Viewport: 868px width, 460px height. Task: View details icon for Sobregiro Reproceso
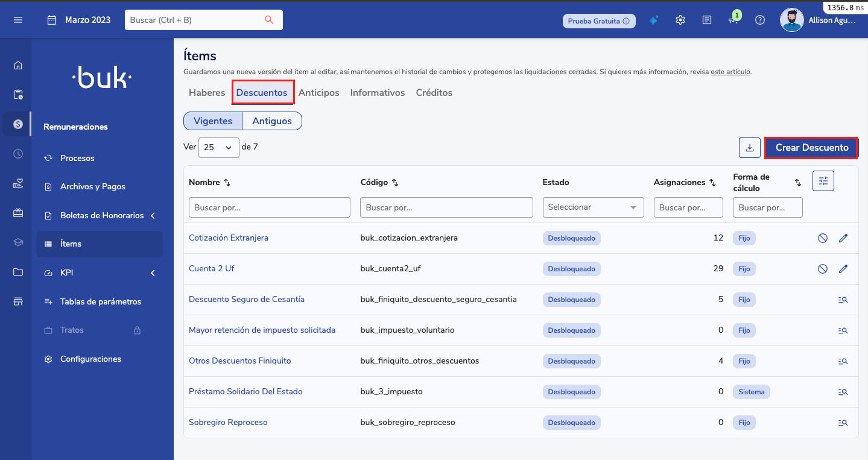click(x=843, y=423)
